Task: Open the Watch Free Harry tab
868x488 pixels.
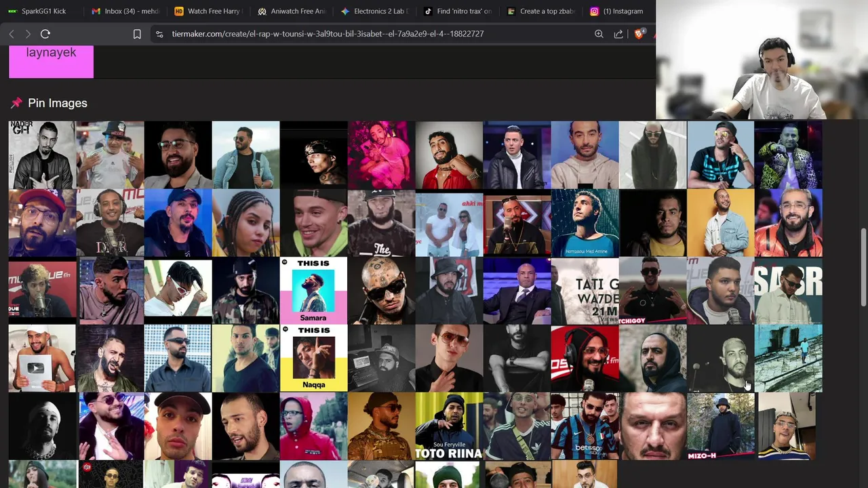Action: tap(208, 11)
